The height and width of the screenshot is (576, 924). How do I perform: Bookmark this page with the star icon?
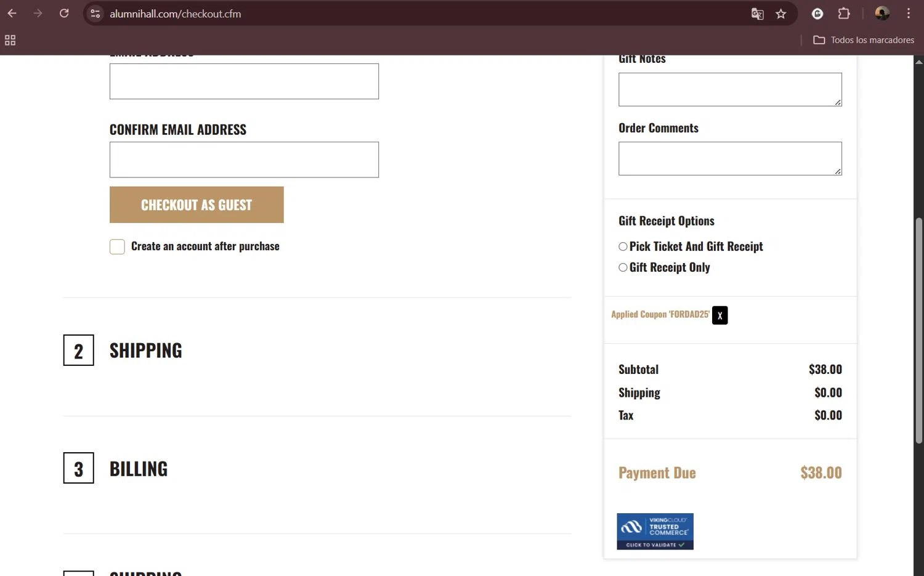(x=781, y=14)
